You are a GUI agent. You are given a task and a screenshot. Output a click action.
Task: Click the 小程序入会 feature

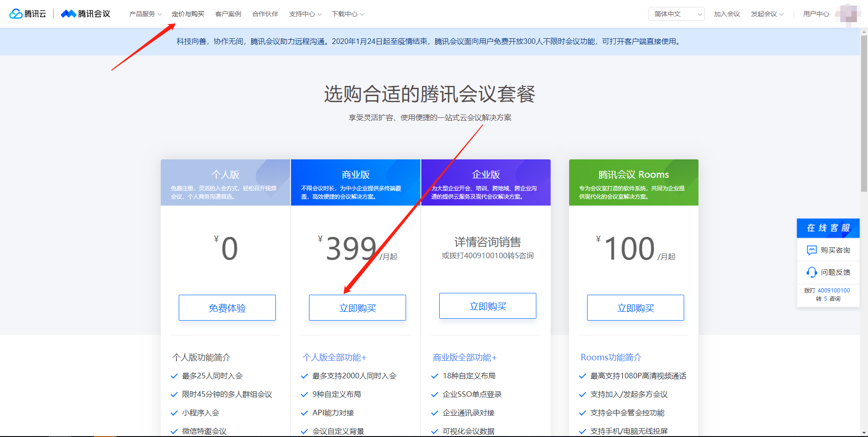click(x=200, y=413)
